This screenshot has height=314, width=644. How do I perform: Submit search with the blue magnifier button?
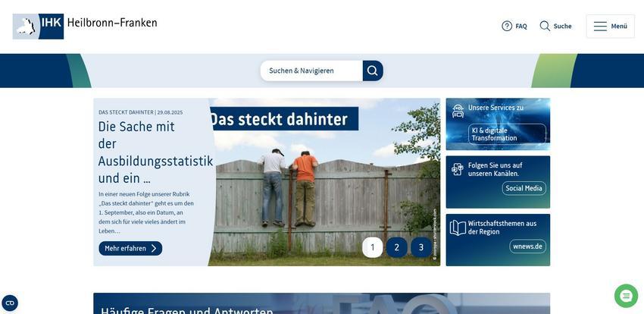[373, 71]
